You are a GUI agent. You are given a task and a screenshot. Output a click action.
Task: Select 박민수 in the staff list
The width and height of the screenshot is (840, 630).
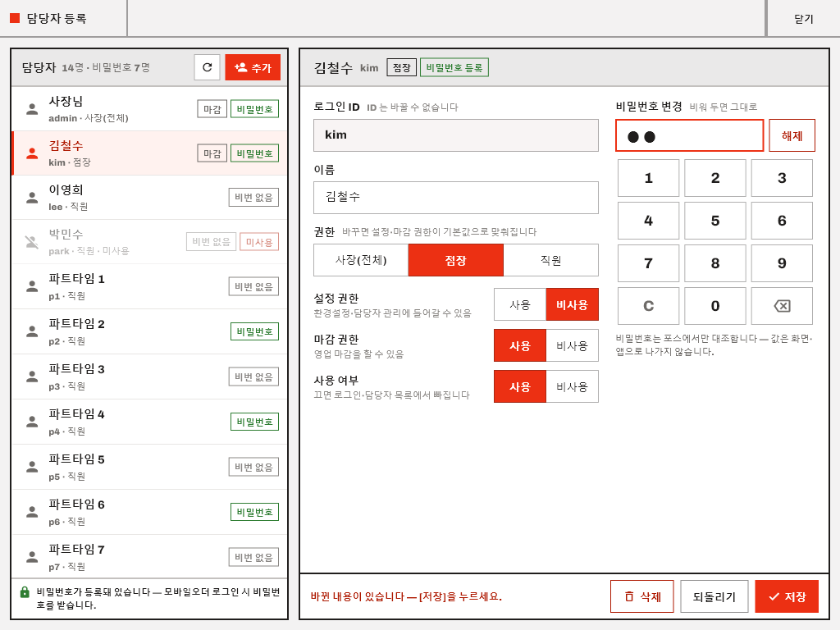coord(149,242)
